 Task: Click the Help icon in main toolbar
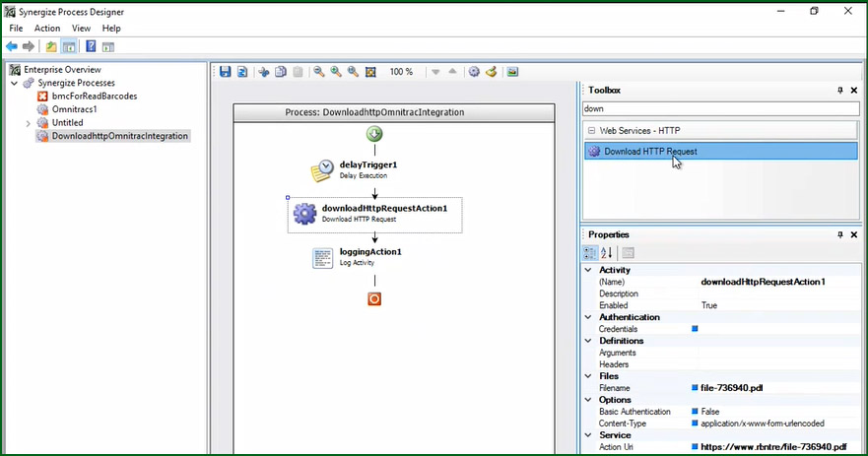(91, 46)
